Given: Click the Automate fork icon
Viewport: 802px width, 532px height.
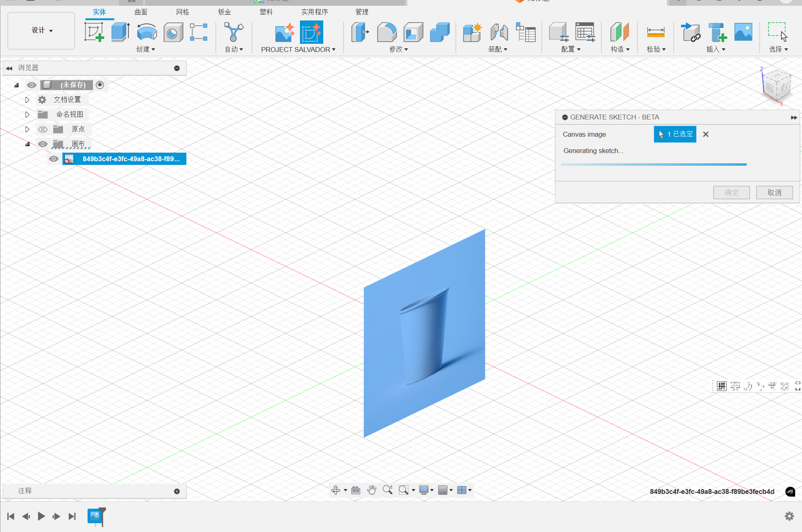Looking at the screenshot, I should point(234,32).
